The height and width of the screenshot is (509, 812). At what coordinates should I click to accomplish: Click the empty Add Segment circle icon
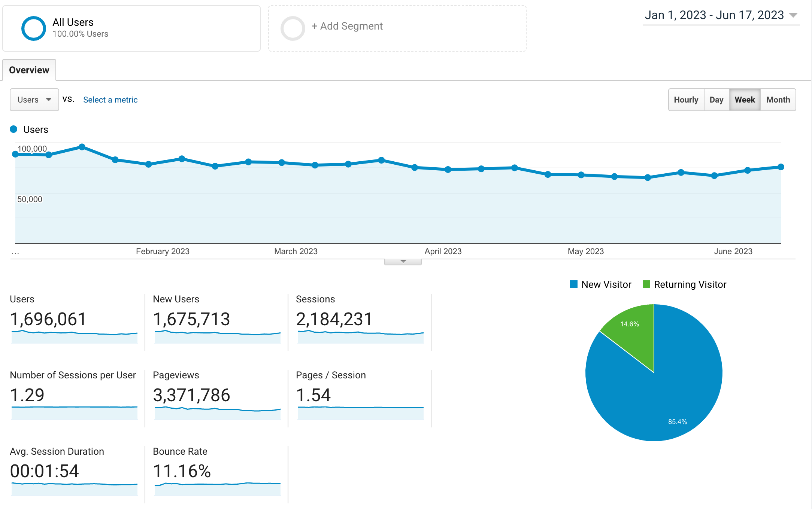pyautogui.click(x=293, y=28)
